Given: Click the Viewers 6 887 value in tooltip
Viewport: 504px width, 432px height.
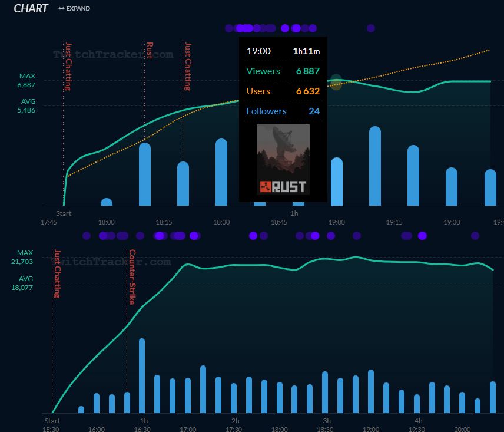Looking at the screenshot, I should (x=307, y=71).
